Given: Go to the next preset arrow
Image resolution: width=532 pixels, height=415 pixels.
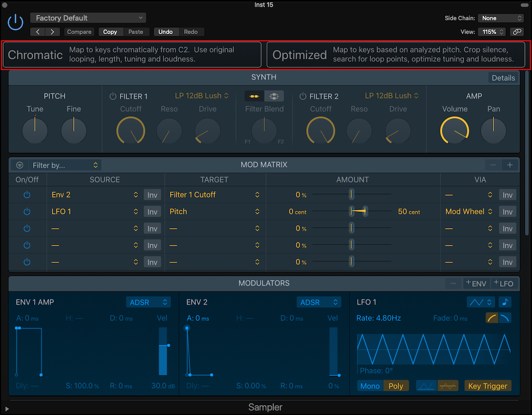Looking at the screenshot, I should (52, 32).
